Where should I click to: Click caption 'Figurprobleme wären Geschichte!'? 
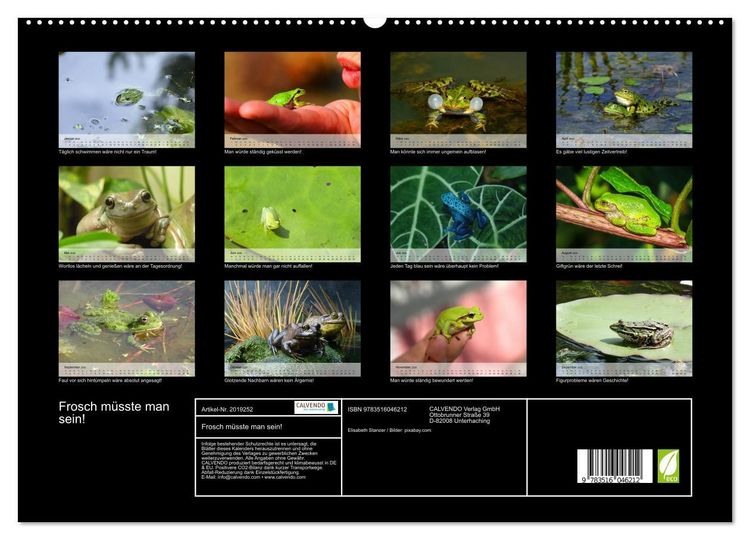pyautogui.click(x=592, y=380)
